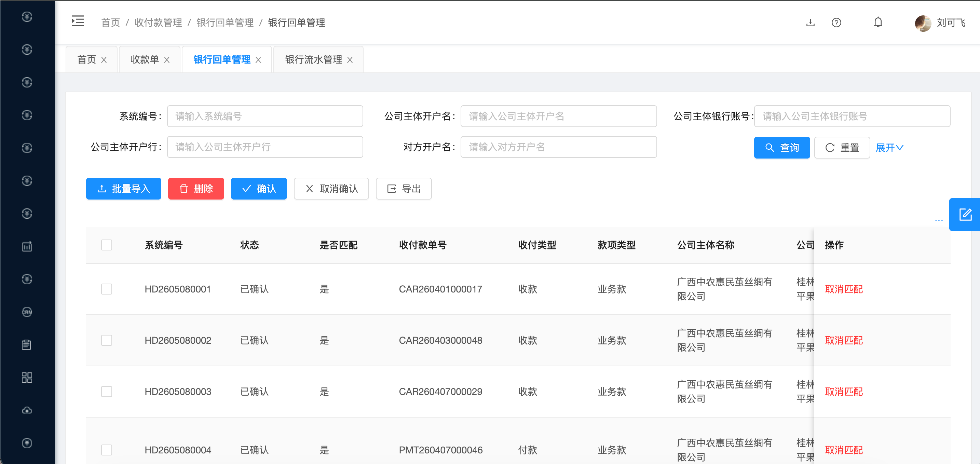Click the 系统编号 column header
Viewport: 980px width, 464px height.
[164, 245]
